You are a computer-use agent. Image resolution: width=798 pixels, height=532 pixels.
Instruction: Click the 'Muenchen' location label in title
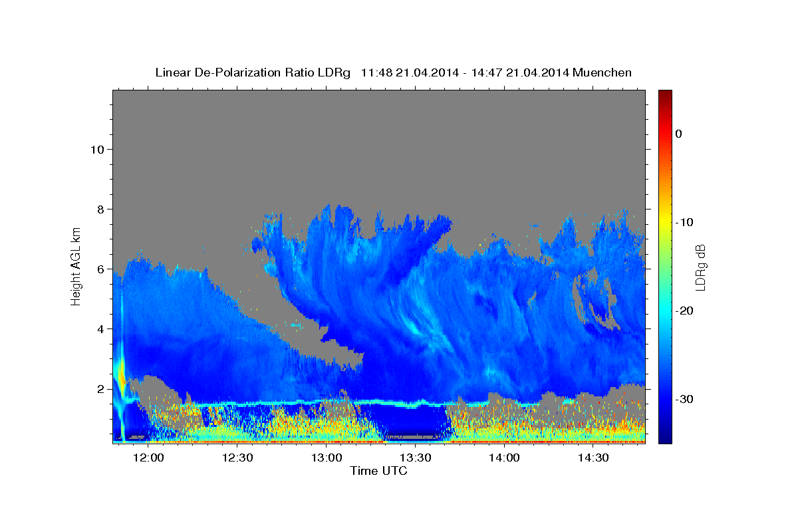point(602,72)
